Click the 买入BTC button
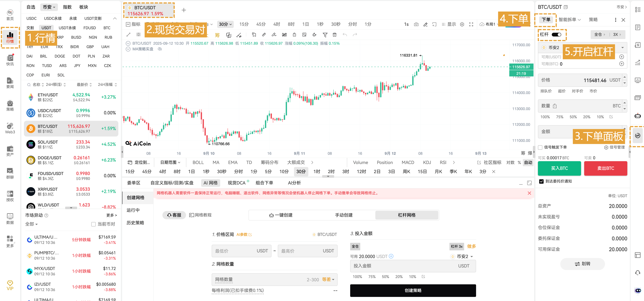644x301 pixels. (x=559, y=168)
